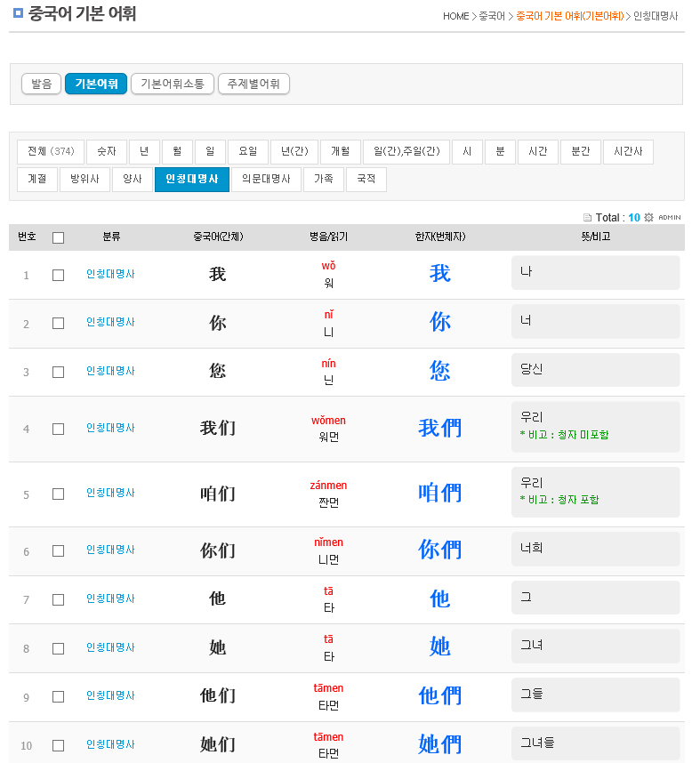Viewport: 700px width, 763px height.
Task: Click the document icon left of Total
Action: click(x=587, y=218)
